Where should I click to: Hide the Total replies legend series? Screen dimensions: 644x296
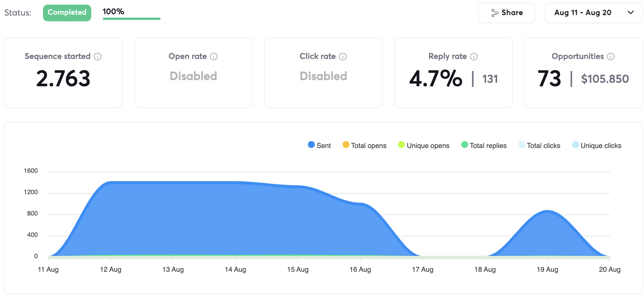point(484,145)
